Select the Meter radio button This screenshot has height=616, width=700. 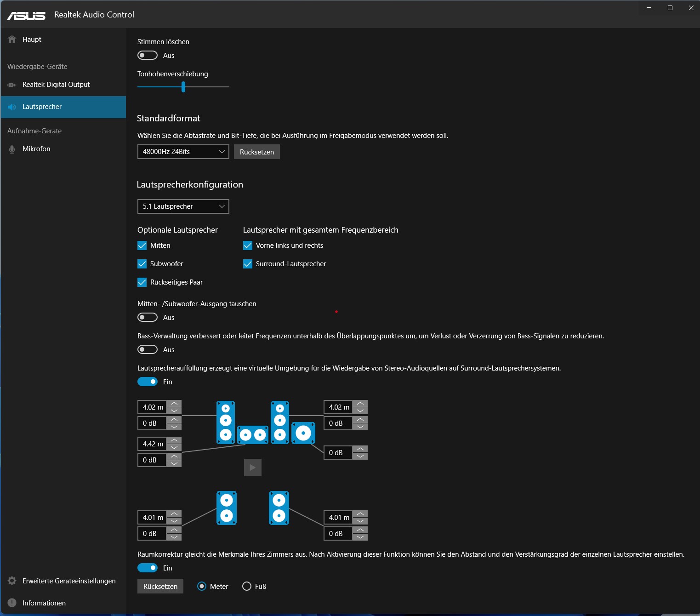pos(202,586)
